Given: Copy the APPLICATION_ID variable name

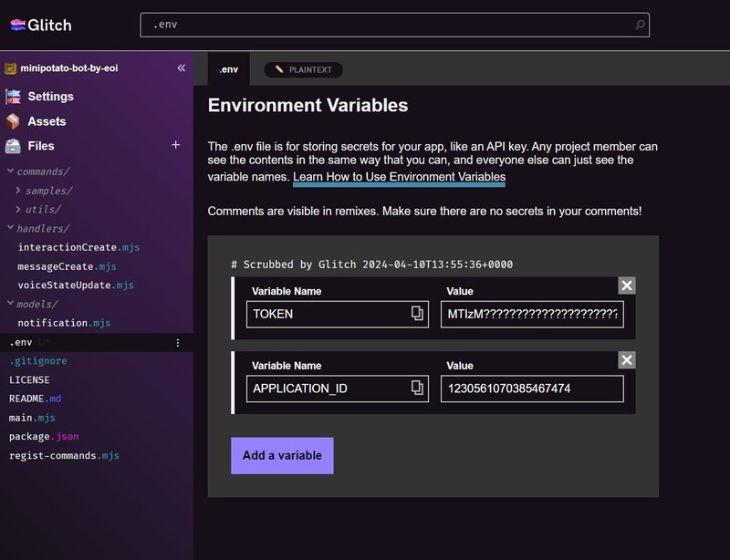Looking at the screenshot, I should (x=417, y=388).
